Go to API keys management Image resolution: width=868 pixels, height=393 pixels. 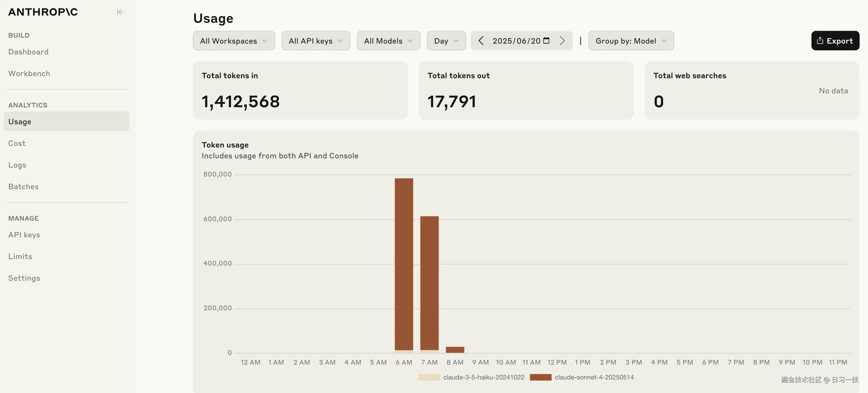pyautogui.click(x=24, y=235)
